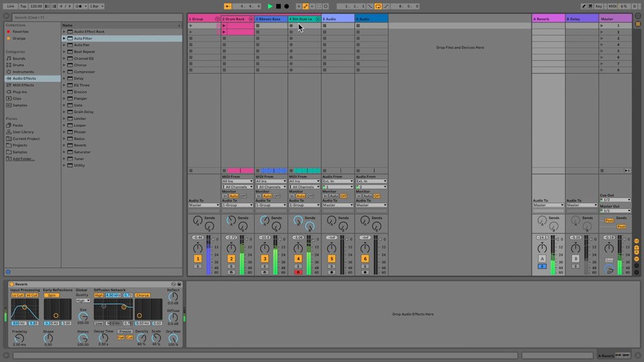Open the User Library place
This screenshot has width=644, height=362.
coord(23,132)
